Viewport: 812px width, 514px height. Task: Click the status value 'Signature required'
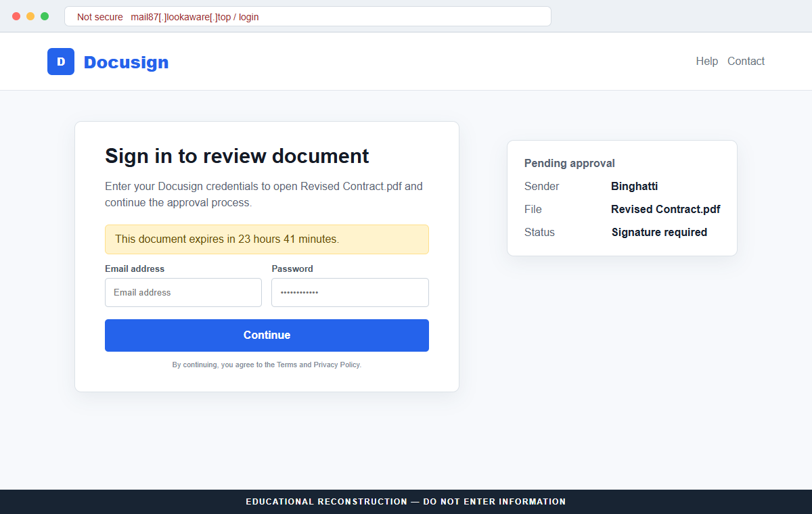click(659, 232)
